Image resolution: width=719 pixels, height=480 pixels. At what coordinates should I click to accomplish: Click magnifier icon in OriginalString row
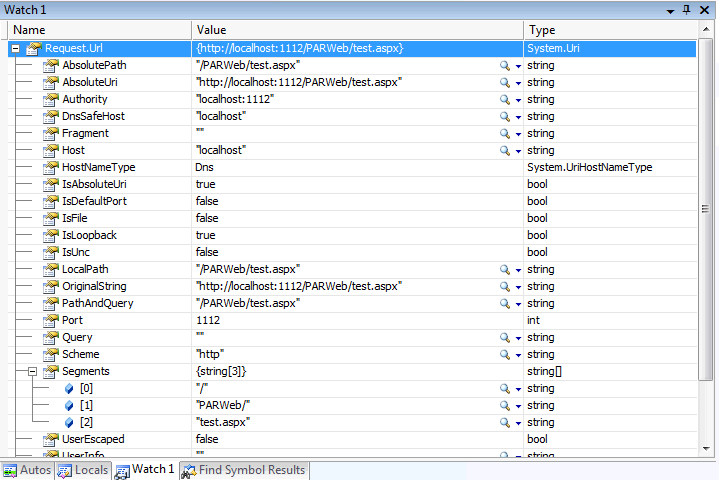pos(505,287)
